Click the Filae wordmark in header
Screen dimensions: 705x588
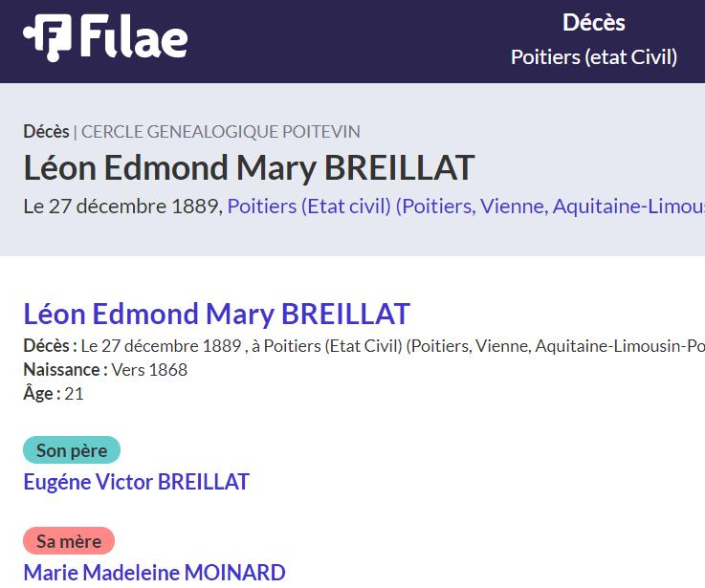[x=134, y=36]
